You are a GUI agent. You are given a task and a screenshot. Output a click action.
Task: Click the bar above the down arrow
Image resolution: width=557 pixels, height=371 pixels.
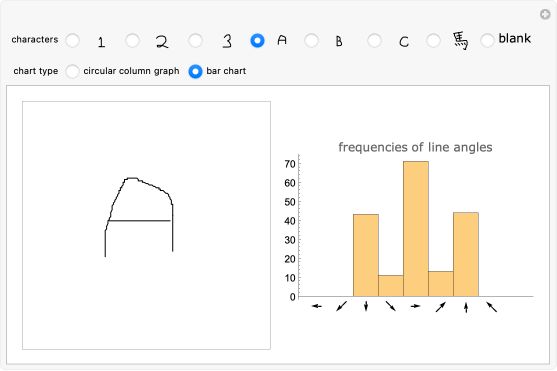coord(366,255)
